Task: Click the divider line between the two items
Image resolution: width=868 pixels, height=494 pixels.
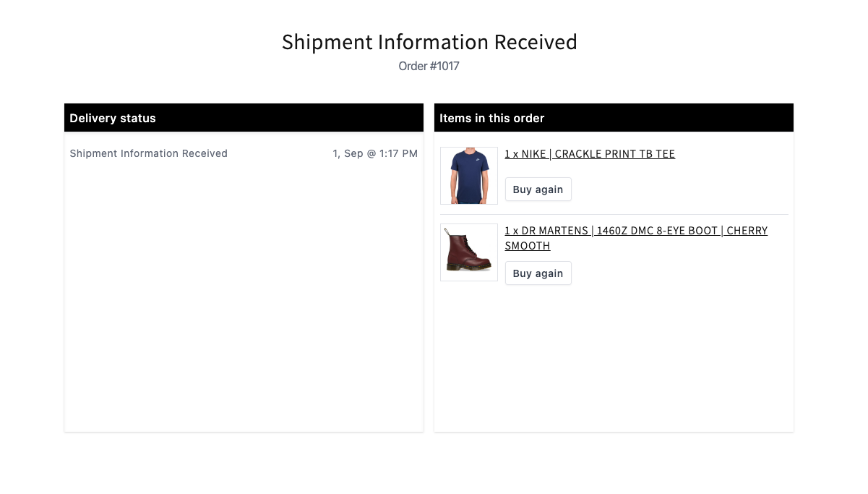Action: [x=614, y=214]
